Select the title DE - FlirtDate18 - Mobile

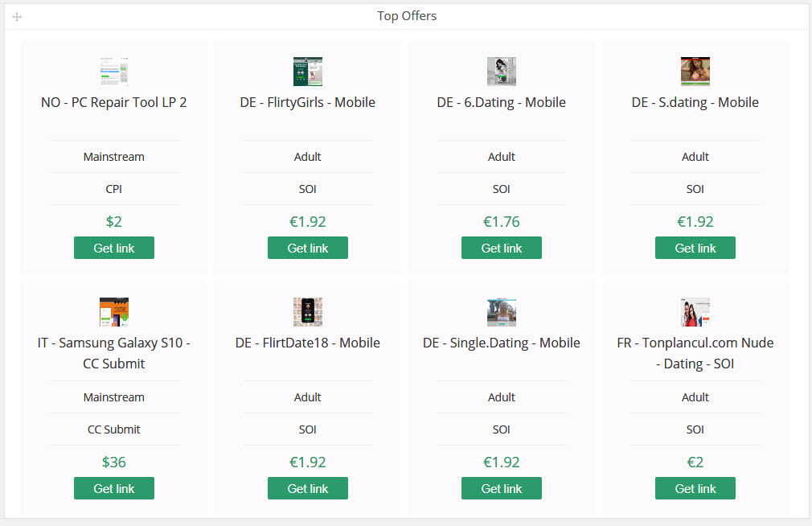[308, 343]
